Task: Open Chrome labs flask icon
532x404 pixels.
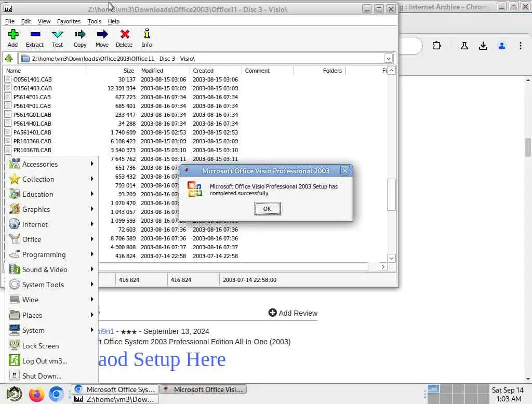Action: coord(464,46)
